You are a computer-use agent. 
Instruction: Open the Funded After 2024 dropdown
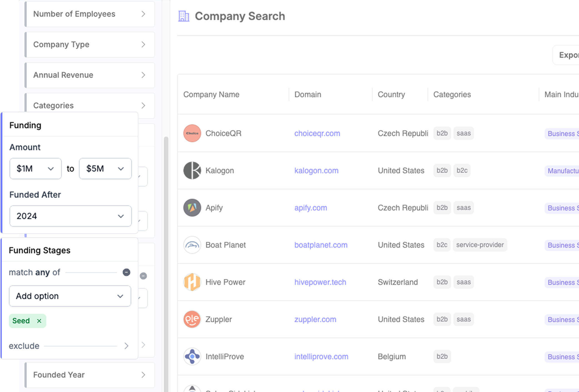(x=70, y=216)
